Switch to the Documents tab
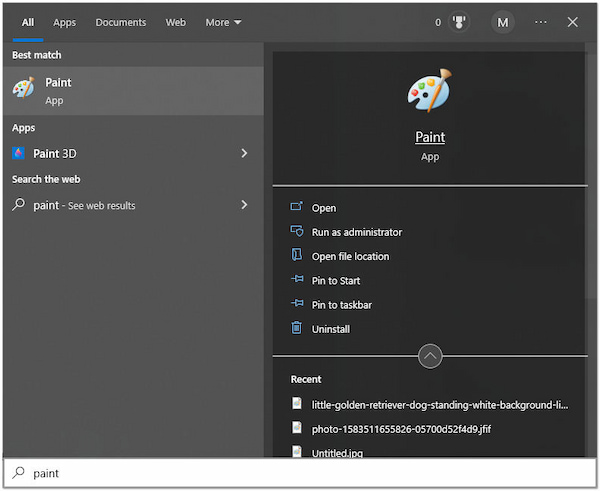The width and height of the screenshot is (600, 491). (x=120, y=22)
